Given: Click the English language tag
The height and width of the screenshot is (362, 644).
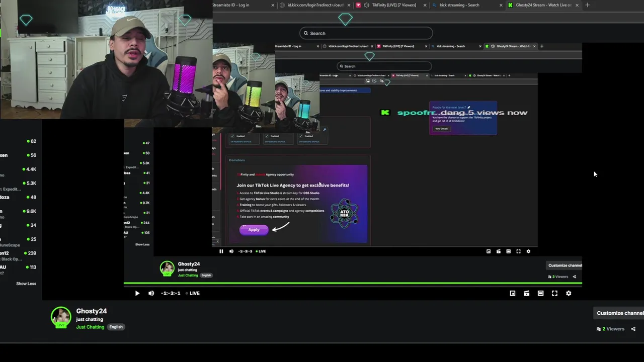Looking at the screenshot, I should click(x=116, y=327).
